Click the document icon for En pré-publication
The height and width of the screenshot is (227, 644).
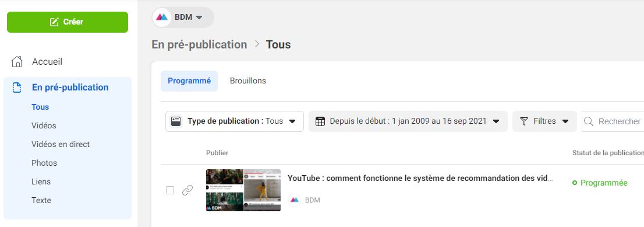coord(17,88)
